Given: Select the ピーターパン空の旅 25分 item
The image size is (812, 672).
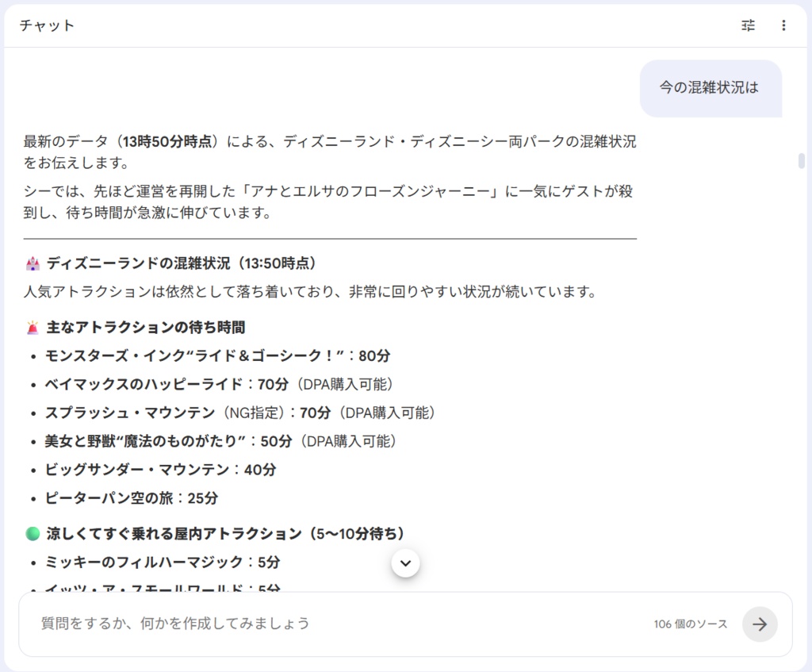Looking at the screenshot, I should point(132,498).
